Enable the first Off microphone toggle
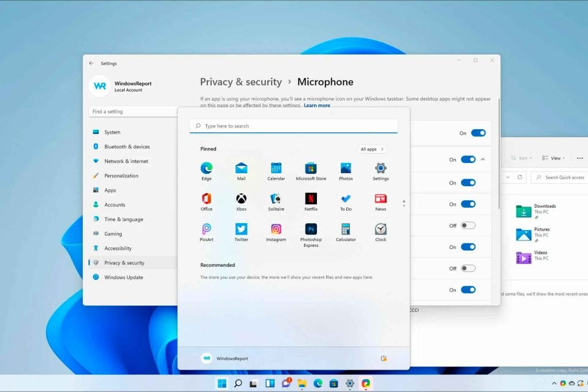Viewport: 588px width, 392px height. pyautogui.click(x=468, y=226)
